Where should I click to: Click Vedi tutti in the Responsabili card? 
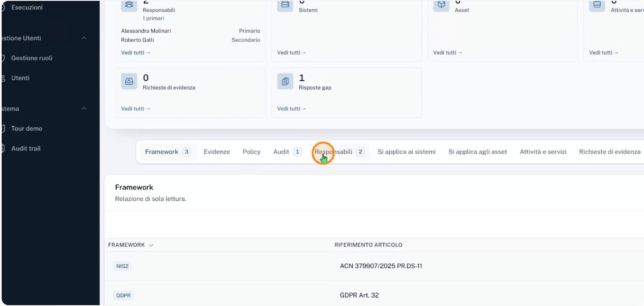tap(136, 53)
